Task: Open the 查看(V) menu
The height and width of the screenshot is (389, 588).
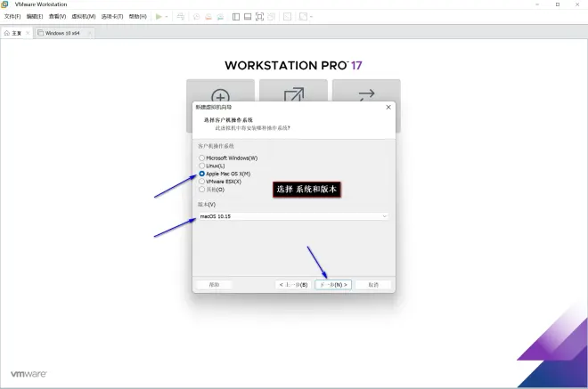Action: [x=57, y=17]
